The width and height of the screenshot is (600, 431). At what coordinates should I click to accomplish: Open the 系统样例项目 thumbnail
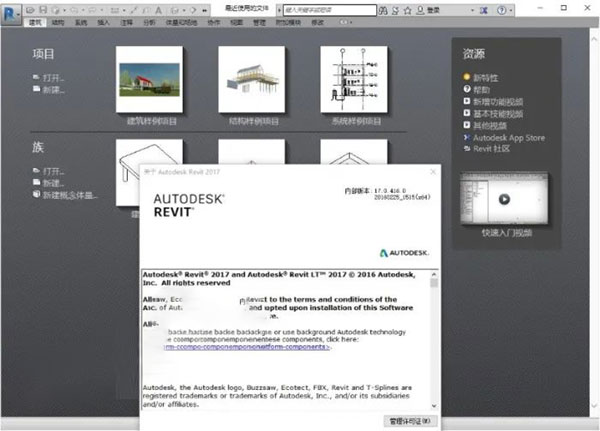[x=354, y=80]
